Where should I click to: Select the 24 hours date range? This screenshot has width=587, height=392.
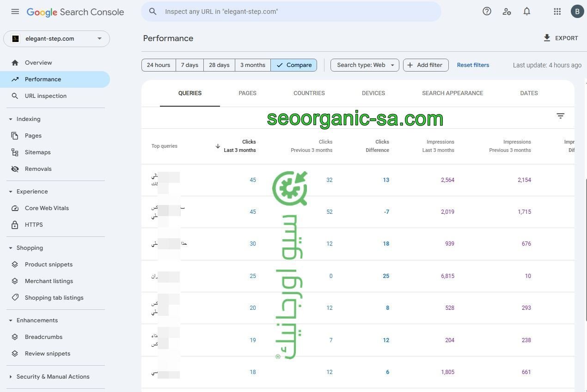(x=159, y=65)
